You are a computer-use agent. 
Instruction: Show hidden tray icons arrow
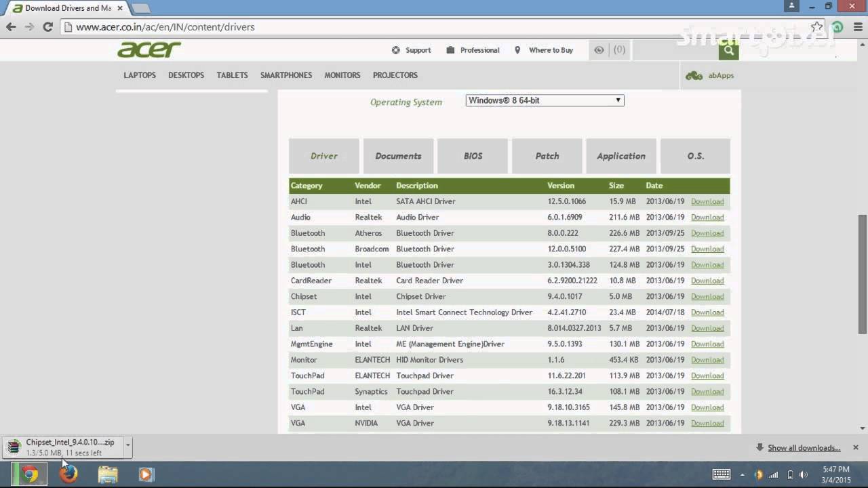[742, 474]
